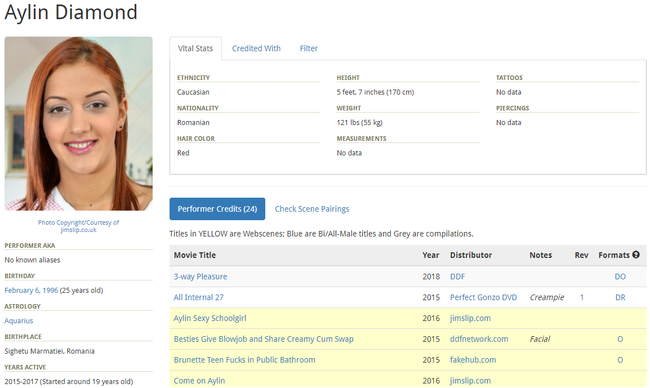The width and height of the screenshot is (650, 388).
Task: Click the height value 5 feet, 7 inches
Action: (x=375, y=92)
